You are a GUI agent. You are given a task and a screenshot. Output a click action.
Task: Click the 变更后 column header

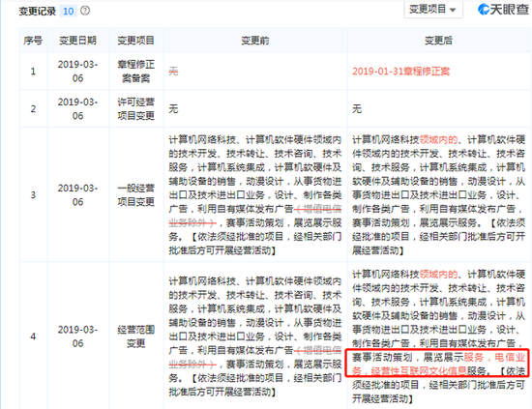pos(438,41)
